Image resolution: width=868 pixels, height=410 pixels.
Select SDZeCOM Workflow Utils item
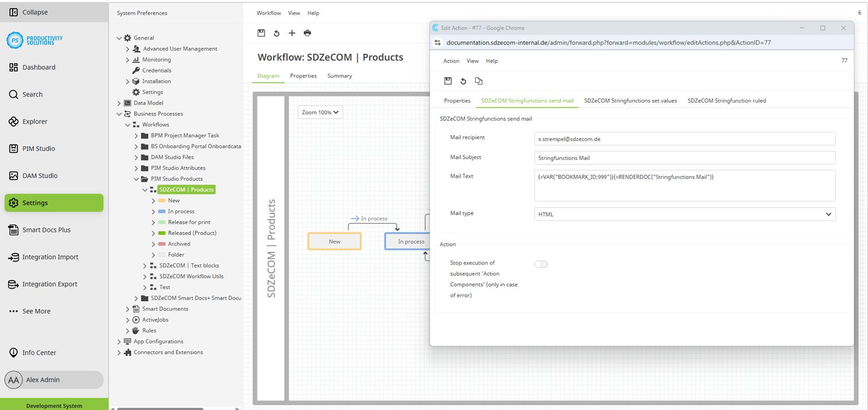click(x=191, y=276)
